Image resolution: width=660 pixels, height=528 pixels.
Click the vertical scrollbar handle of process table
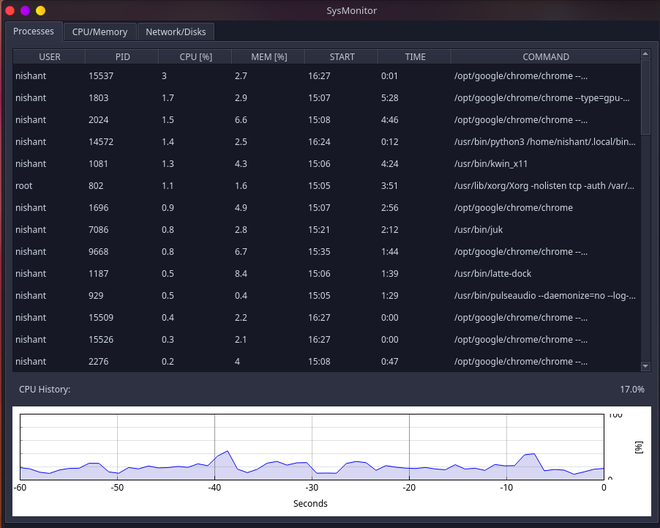pos(645,97)
